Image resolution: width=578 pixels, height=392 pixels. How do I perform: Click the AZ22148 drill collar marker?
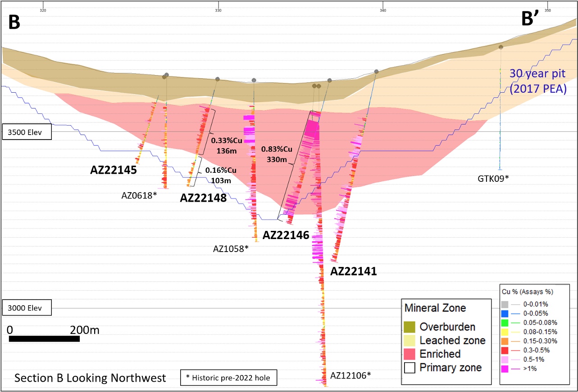(x=218, y=80)
